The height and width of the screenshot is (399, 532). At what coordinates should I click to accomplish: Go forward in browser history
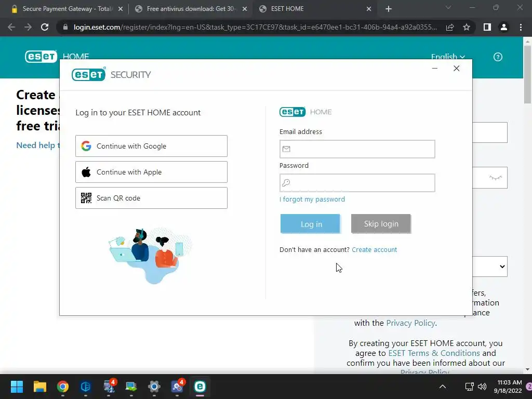(x=28, y=27)
